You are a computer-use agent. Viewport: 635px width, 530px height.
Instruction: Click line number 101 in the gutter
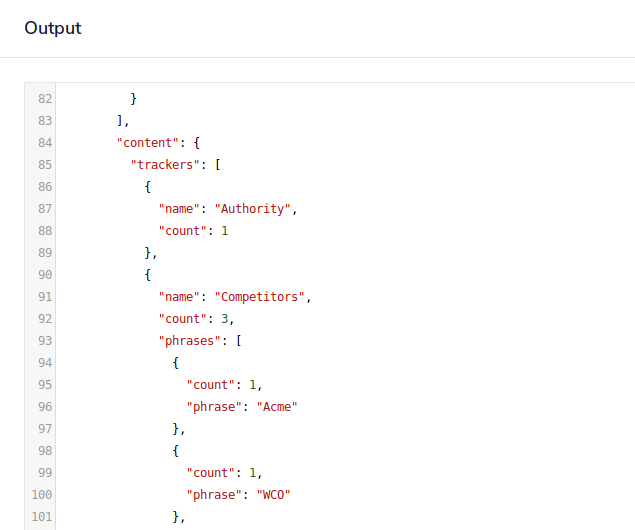pyautogui.click(x=41, y=517)
